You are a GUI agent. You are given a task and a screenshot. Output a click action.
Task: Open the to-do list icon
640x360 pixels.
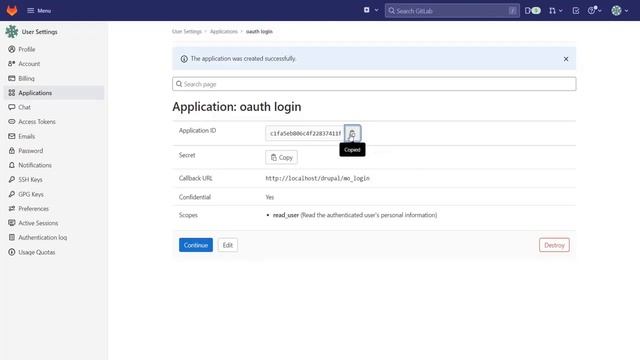[576, 11]
